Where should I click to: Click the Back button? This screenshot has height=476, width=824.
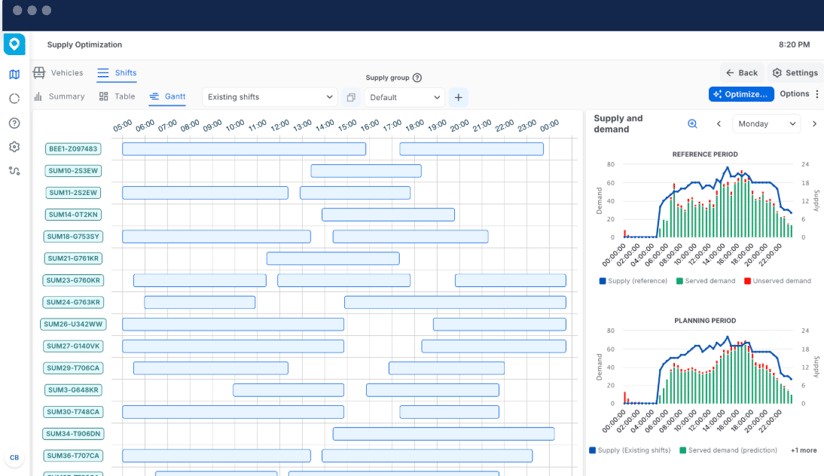coord(741,73)
